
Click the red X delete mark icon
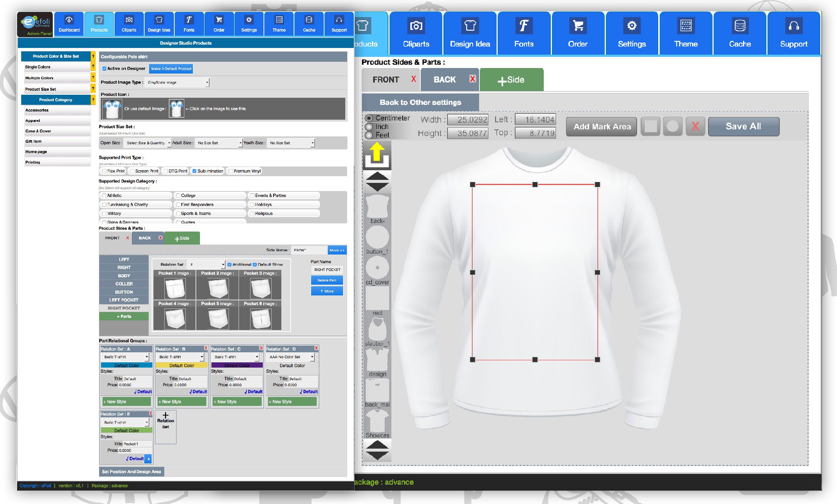pyautogui.click(x=695, y=126)
